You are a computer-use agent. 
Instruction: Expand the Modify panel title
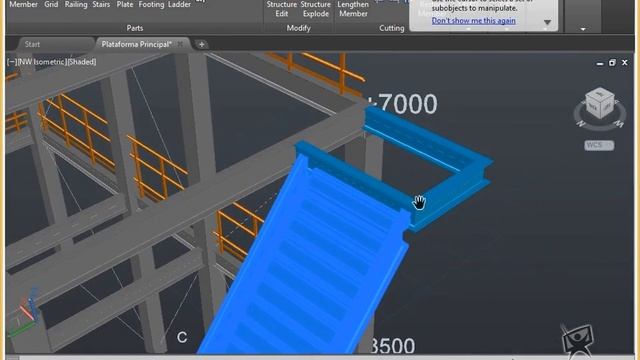[x=298, y=28]
